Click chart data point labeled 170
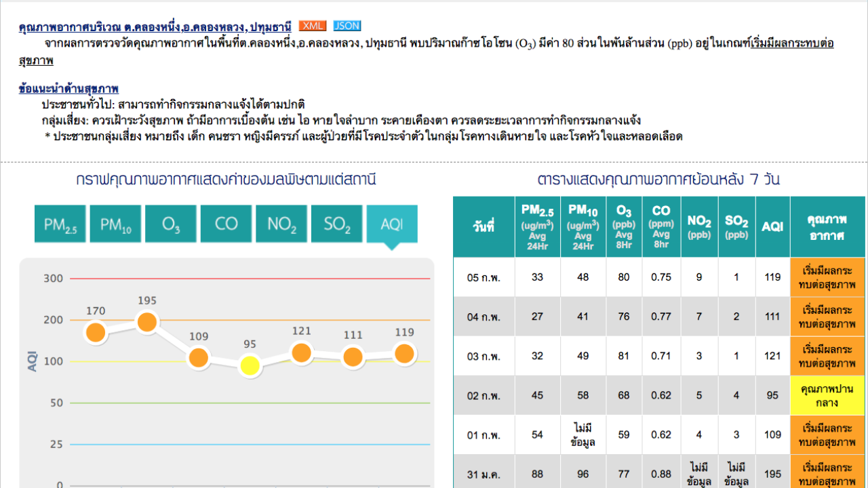 pos(96,333)
